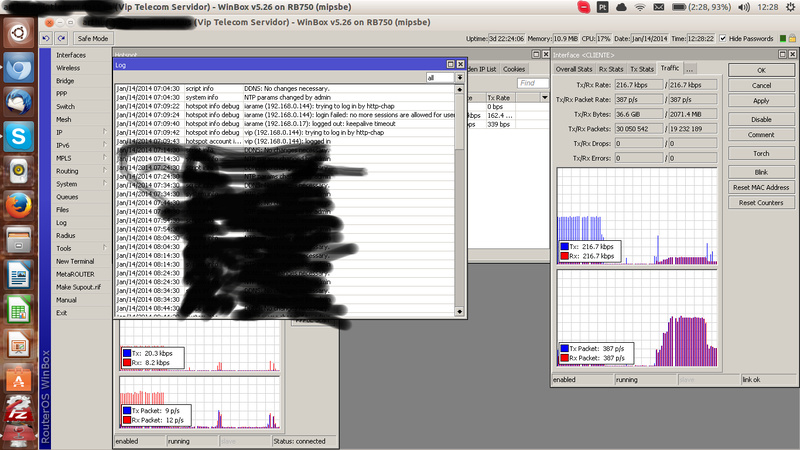The height and width of the screenshot is (450, 800).
Task: Switch to the Cookies tab in Hotspot
Action: click(514, 69)
